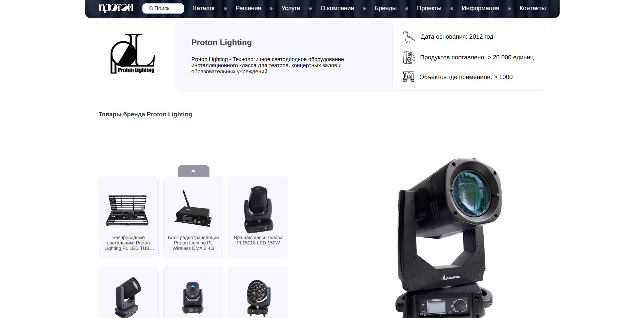This screenshot has width=644, height=318.
Task: Open the Проекты menu
Action: point(429,8)
